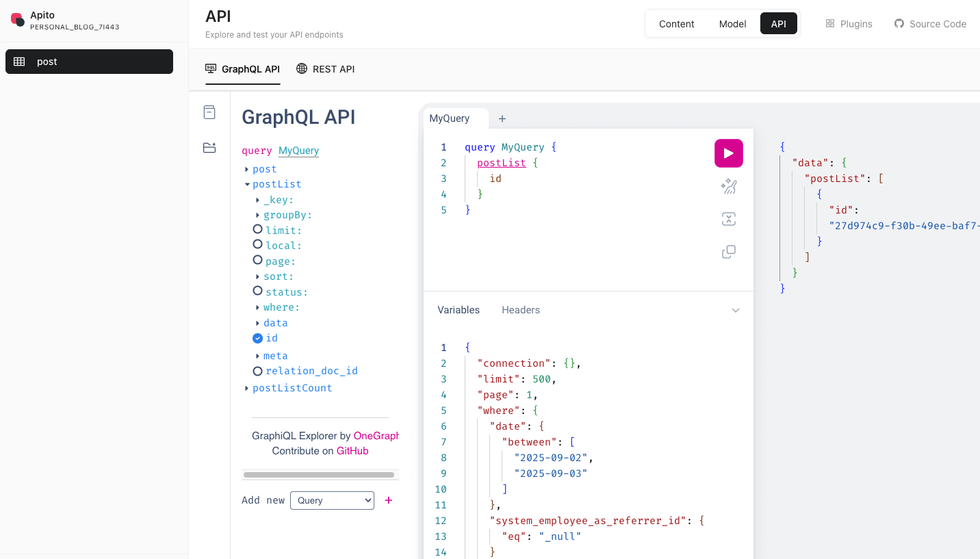Open the Add new Query dropdown
The image size is (980, 559).
pos(332,500)
